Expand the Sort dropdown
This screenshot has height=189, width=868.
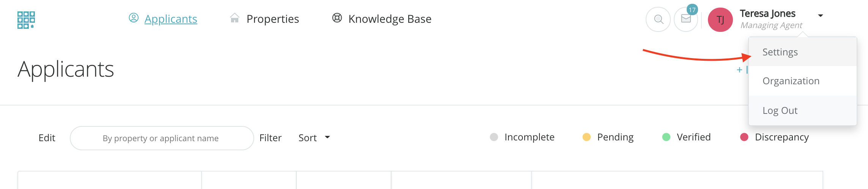(314, 138)
